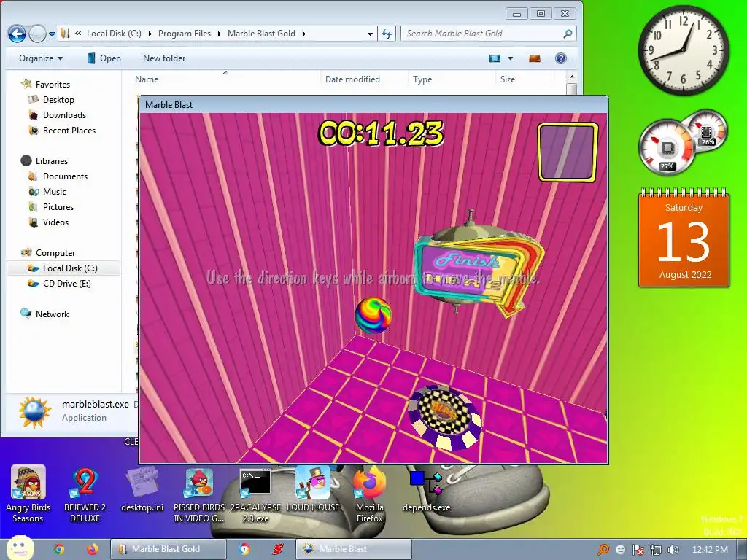Open Downloads in Favorites

coord(64,114)
